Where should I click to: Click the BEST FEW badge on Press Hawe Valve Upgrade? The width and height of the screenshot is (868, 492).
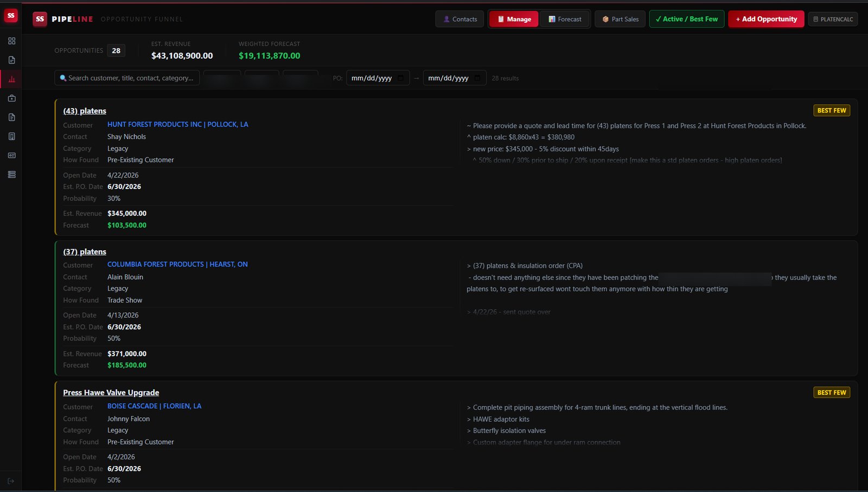832,392
